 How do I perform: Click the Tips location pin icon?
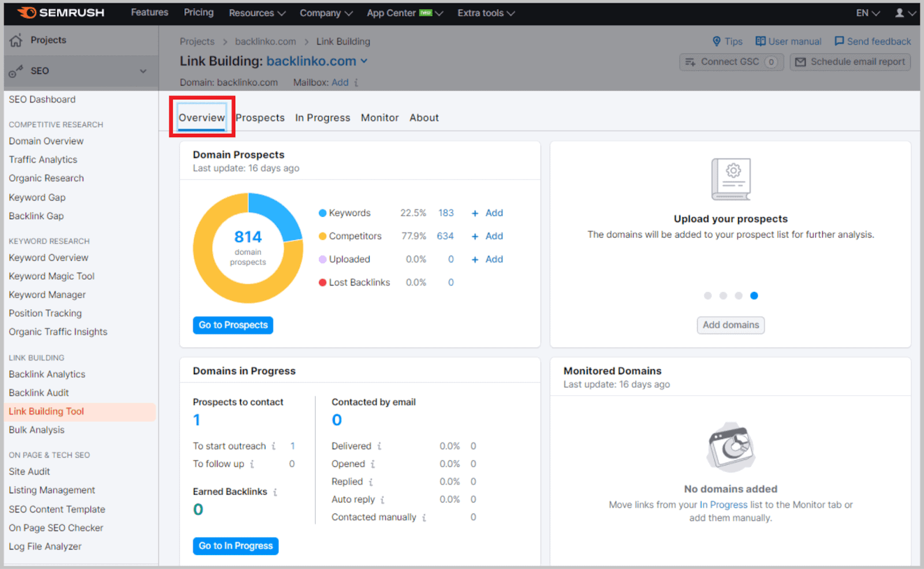pos(717,41)
